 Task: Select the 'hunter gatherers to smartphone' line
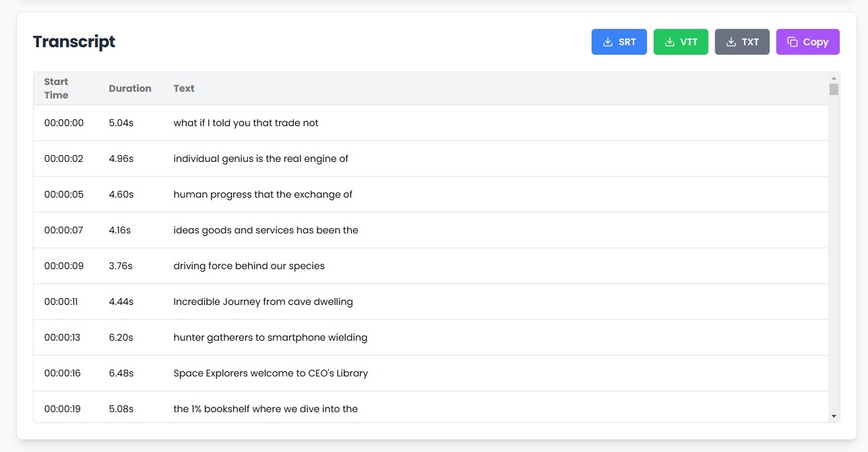click(270, 337)
